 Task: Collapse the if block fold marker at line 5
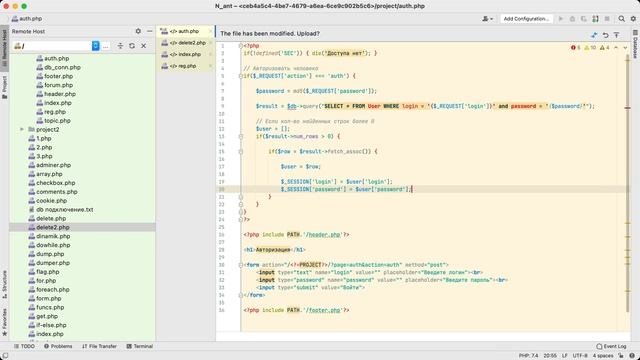click(x=241, y=76)
